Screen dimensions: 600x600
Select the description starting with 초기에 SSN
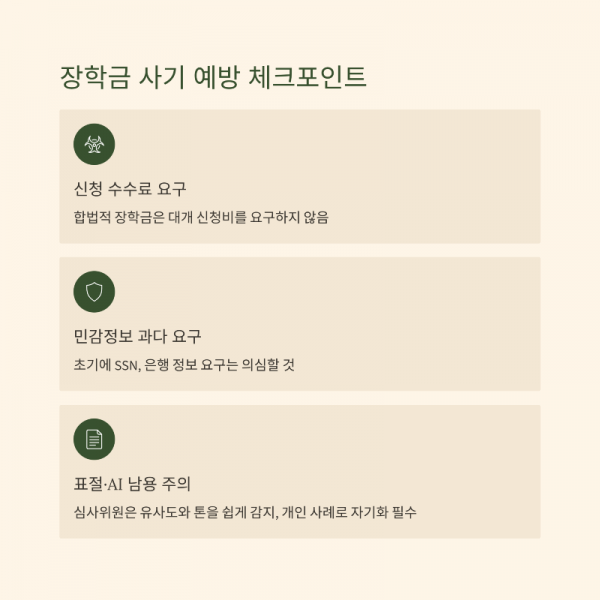tap(184, 365)
